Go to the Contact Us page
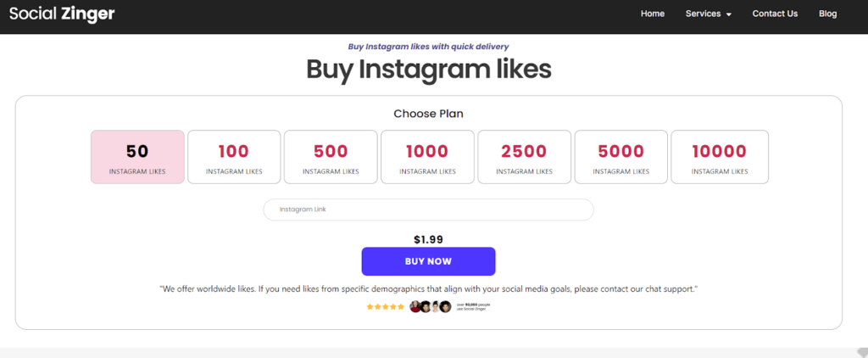Screen dimensions: 868x358 (x=775, y=14)
